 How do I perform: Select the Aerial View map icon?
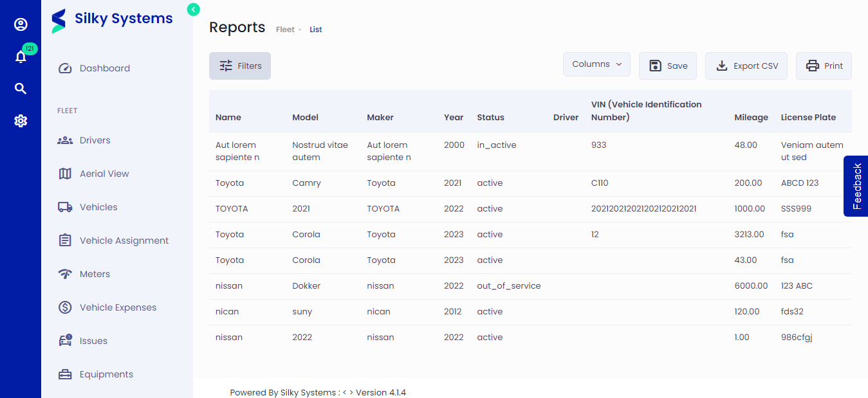coord(65,173)
